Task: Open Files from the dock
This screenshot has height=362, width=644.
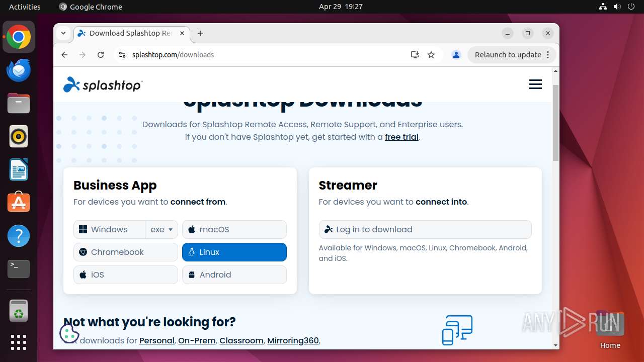Action: pyautogui.click(x=19, y=104)
